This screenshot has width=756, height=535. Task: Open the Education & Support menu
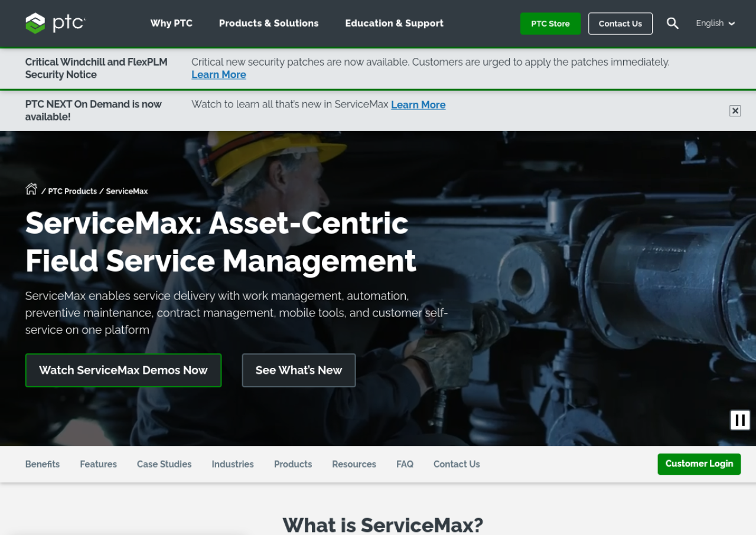(x=395, y=23)
